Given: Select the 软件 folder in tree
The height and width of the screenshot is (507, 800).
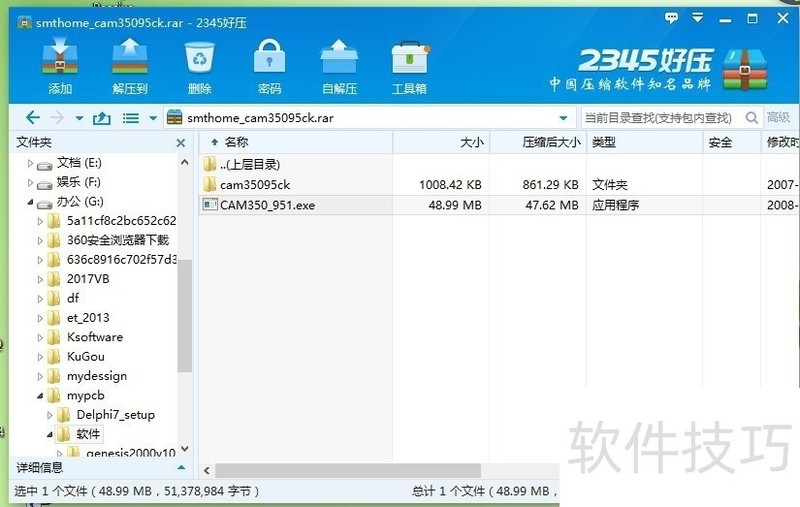Looking at the screenshot, I should (x=88, y=434).
